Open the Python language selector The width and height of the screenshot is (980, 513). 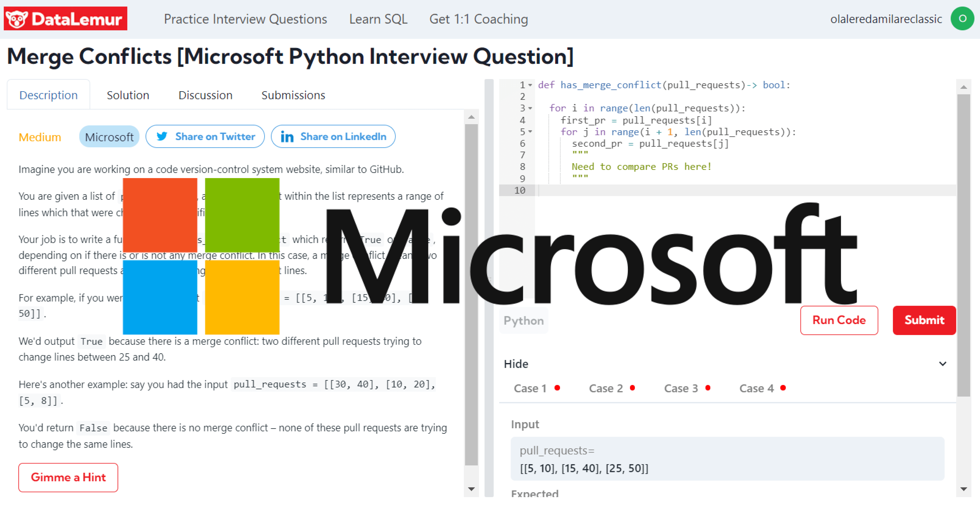523,320
